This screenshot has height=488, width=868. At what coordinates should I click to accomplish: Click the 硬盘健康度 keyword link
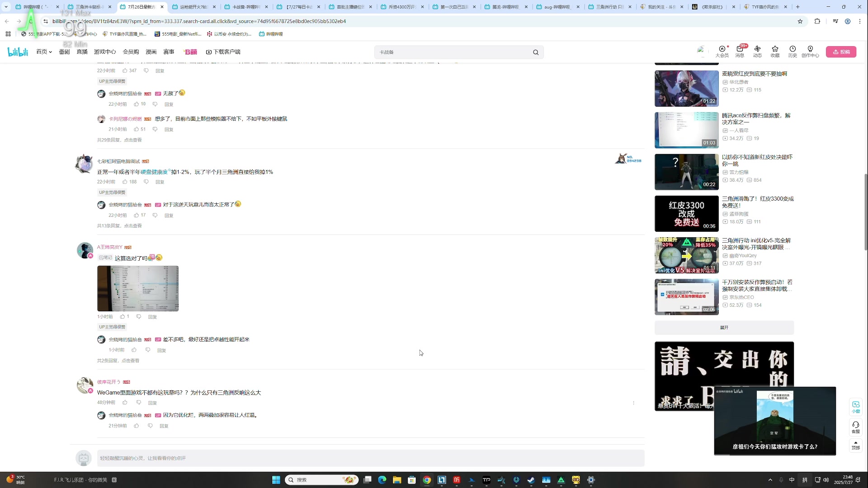tap(154, 172)
